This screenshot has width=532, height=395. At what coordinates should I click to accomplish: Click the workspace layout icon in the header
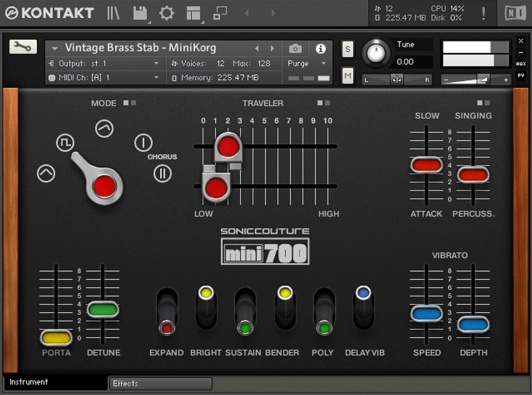(193, 13)
